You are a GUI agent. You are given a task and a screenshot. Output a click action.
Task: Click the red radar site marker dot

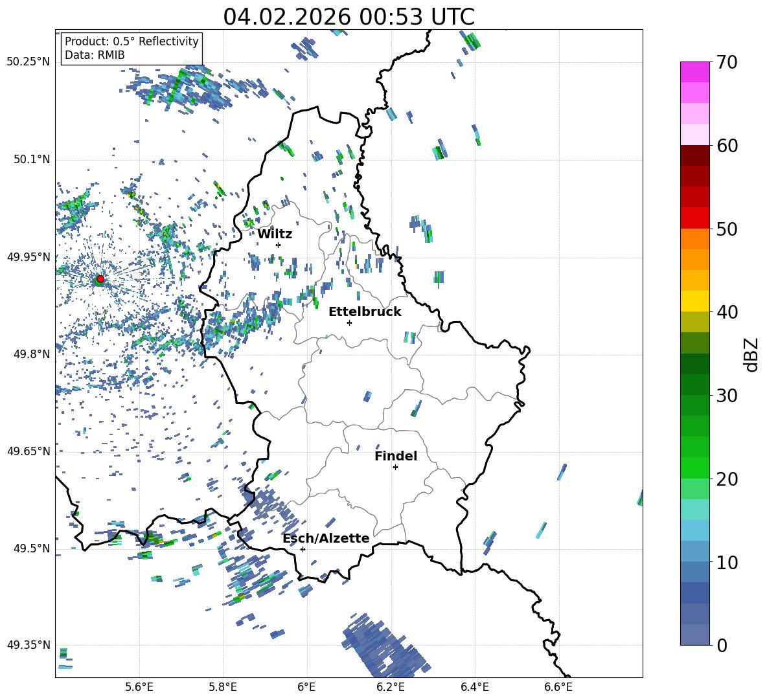100,279
